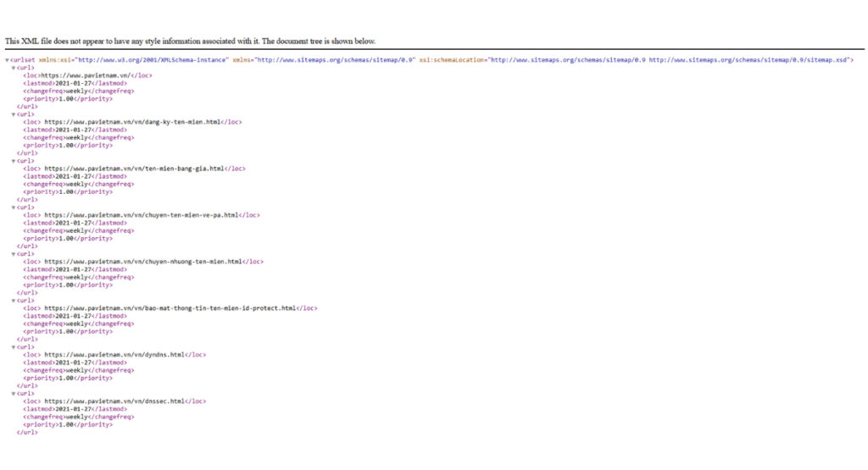The height and width of the screenshot is (470, 868).
Task: Collapse url node containing bao-mat-thong-tin-ten-mien-id-protect.html
Action: pyautogui.click(x=14, y=301)
